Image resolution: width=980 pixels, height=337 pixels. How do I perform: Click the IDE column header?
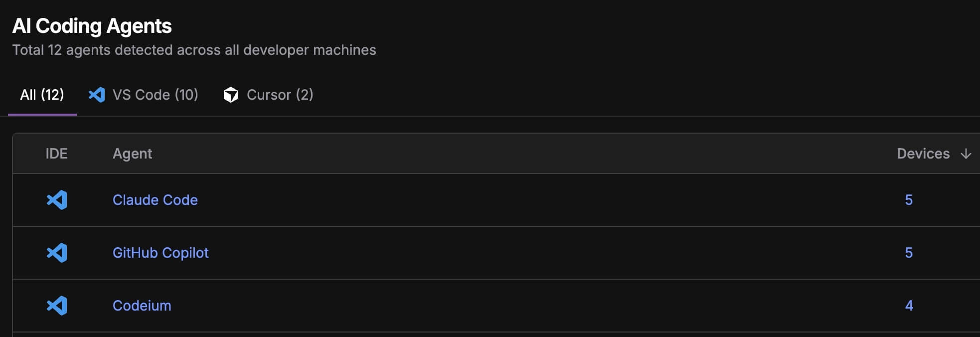[x=56, y=154]
